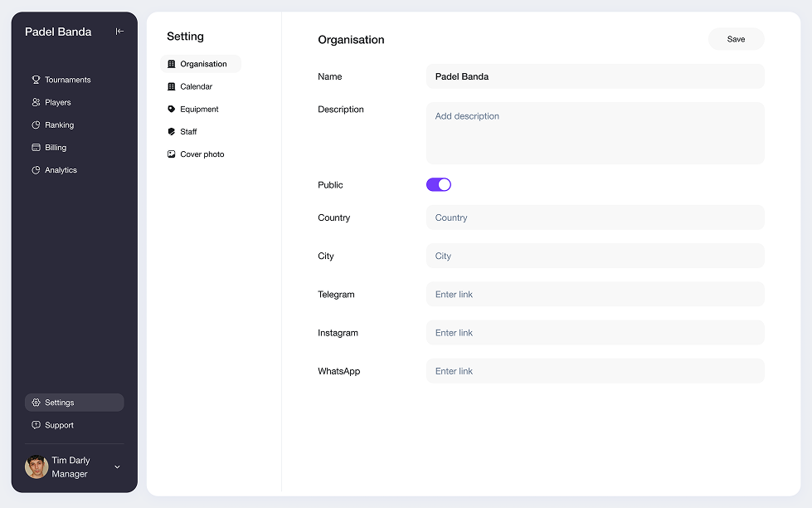Go to Cover photo settings

click(x=202, y=154)
